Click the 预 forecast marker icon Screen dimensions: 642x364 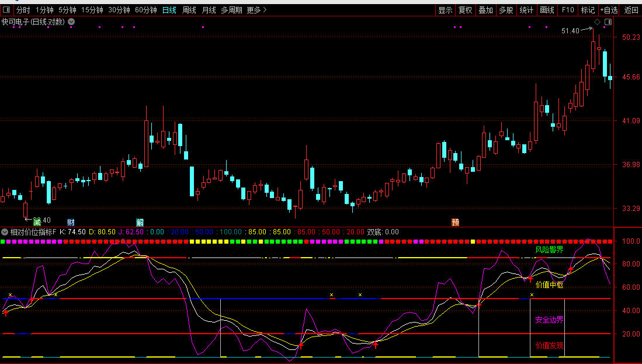tap(455, 222)
